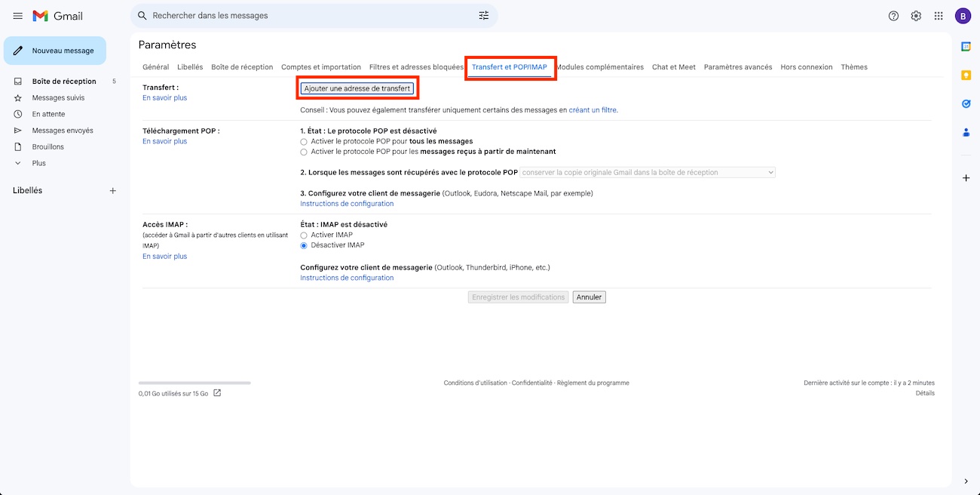Switch to Modules complémentaires tab
980x495 pixels.
point(600,67)
